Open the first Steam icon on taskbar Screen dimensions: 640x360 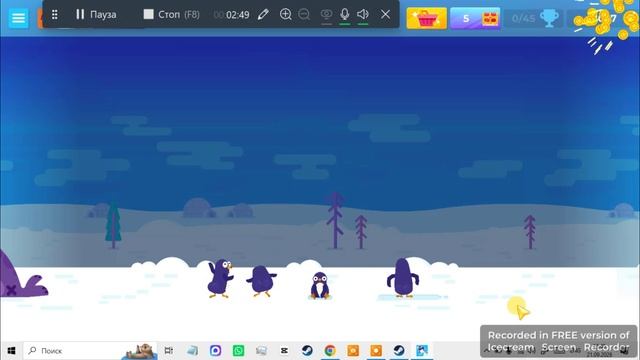(x=307, y=351)
